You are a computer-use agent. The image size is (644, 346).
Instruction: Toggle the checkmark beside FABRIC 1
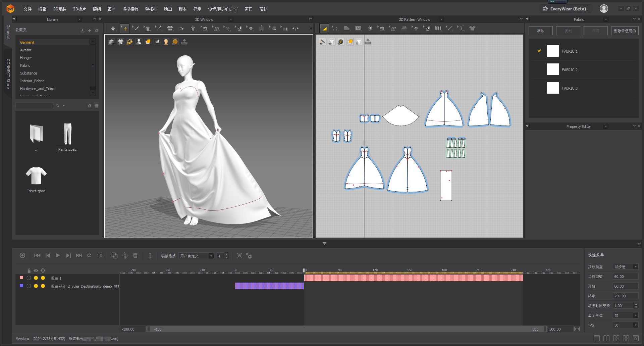(x=539, y=51)
